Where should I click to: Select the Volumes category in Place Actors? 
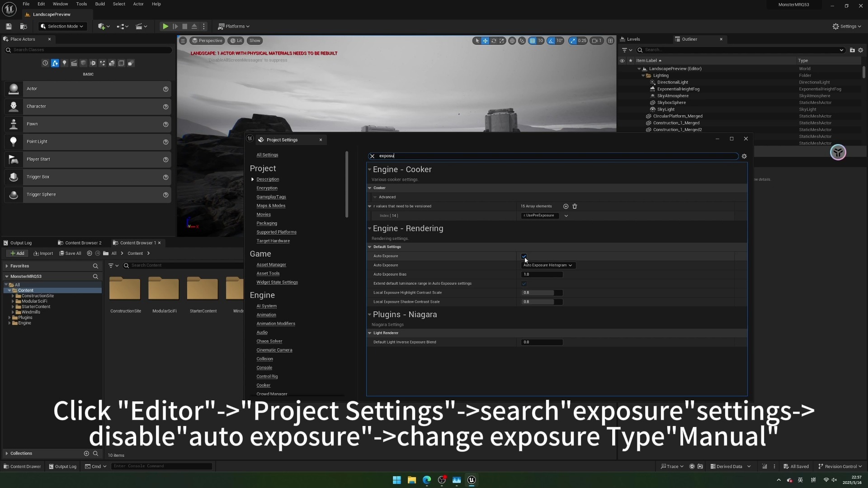122,63
